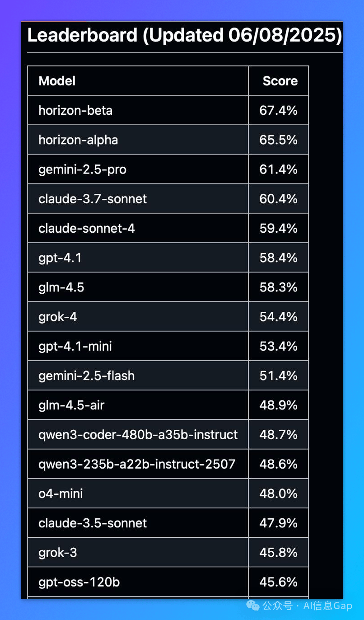Select the horizon-alpha model name
This screenshot has height=620, width=364.
pos(78,140)
